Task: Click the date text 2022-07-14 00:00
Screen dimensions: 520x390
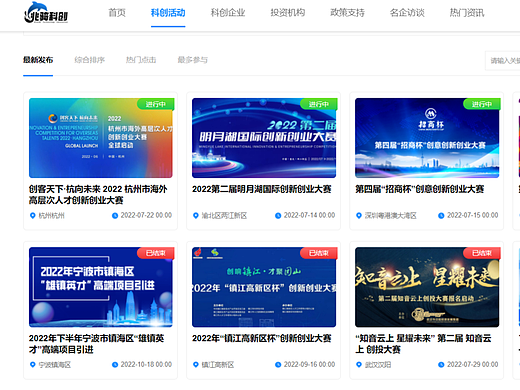Action: 309,215
